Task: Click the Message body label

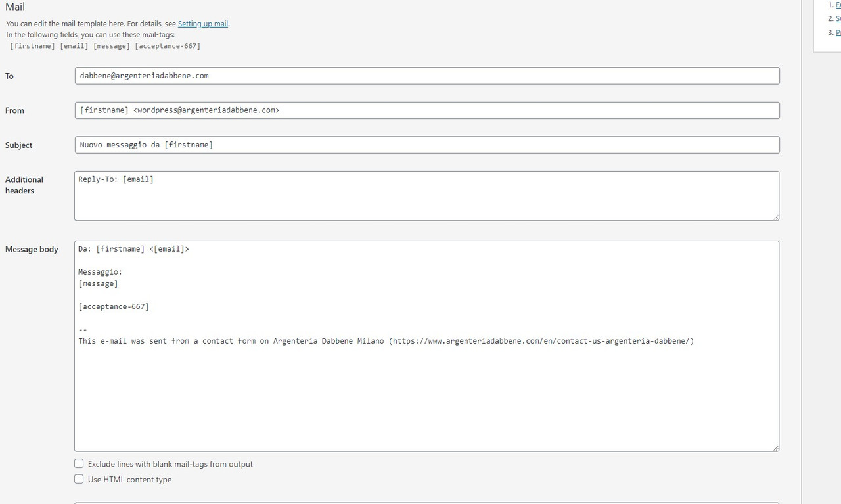Action: [x=32, y=249]
